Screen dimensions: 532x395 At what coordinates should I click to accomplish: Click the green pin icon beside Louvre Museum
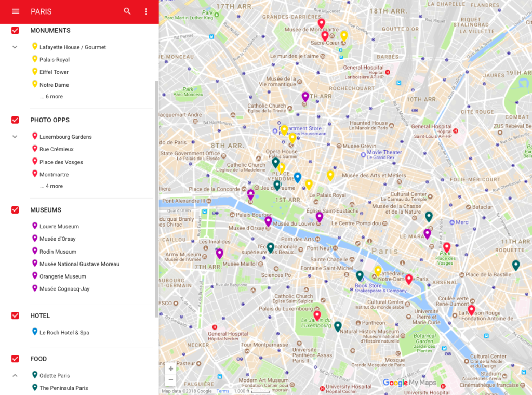pos(34,226)
